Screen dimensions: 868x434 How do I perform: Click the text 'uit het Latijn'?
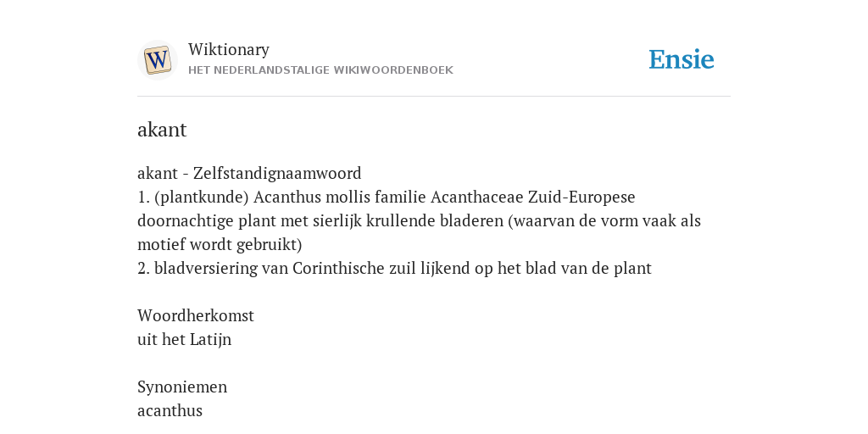(184, 339)
